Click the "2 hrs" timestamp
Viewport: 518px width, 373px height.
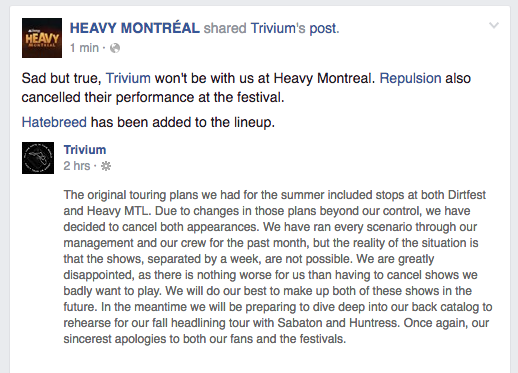77,166
